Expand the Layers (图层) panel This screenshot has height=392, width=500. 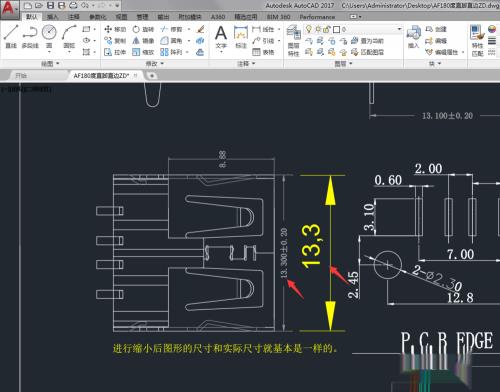(x=343, y=63)
